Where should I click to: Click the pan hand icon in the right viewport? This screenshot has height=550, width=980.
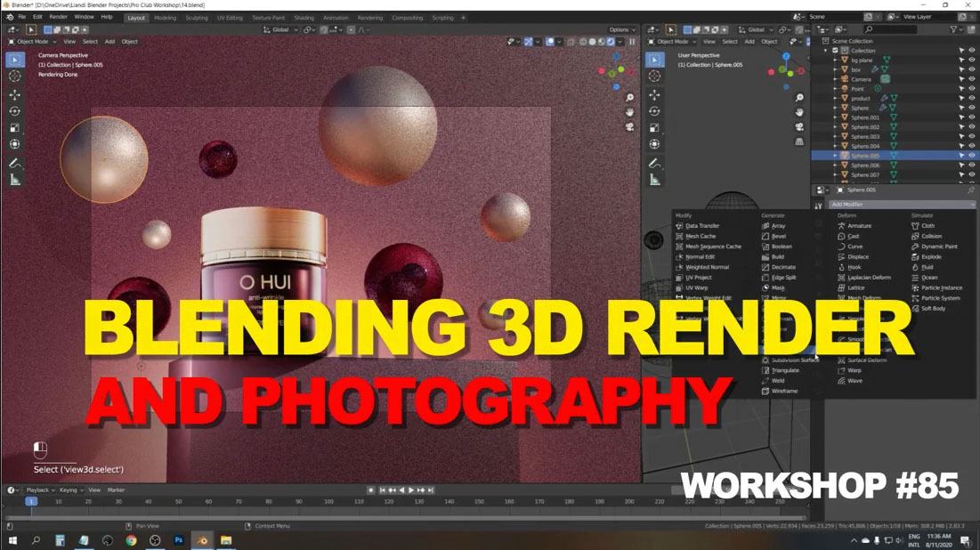(x=799, y=112)
